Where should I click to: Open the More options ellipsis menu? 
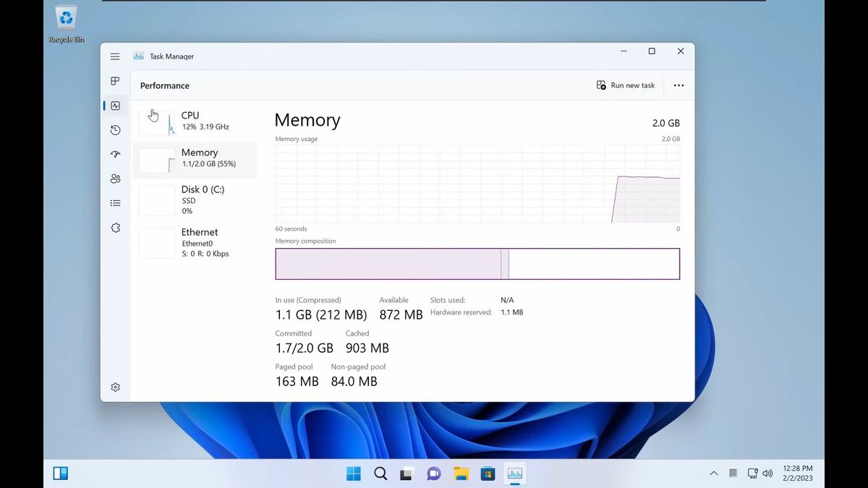tap(678, 85)
